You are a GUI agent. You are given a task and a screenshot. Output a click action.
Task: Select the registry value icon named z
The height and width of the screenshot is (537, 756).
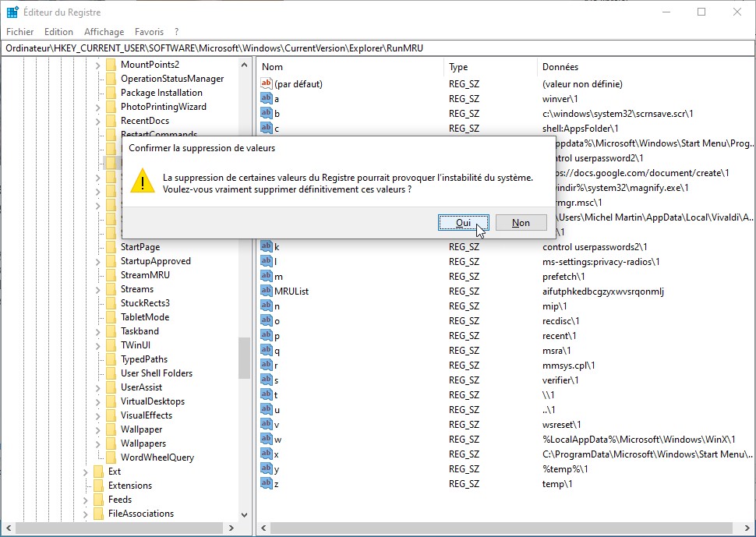coord(267,483)
